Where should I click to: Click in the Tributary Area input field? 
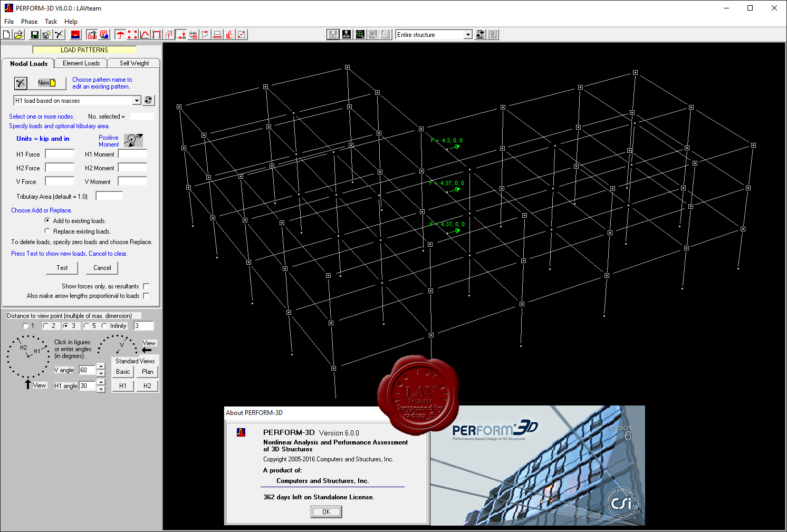point(109,196)
